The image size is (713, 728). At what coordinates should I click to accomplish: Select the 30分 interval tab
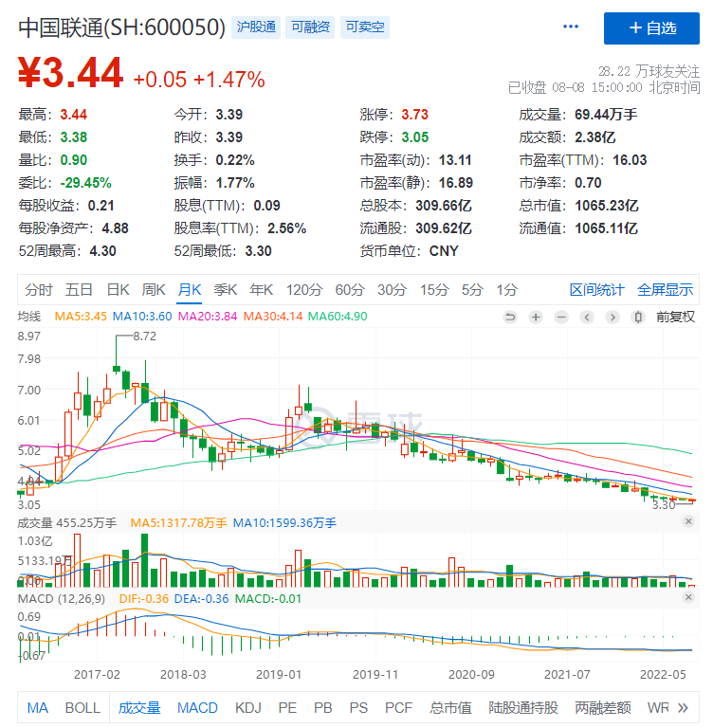pos(392,290)
